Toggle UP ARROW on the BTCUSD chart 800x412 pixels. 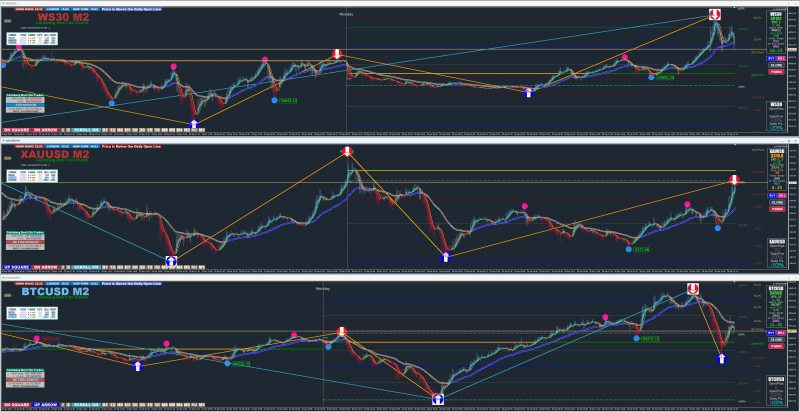coord(45,403)
